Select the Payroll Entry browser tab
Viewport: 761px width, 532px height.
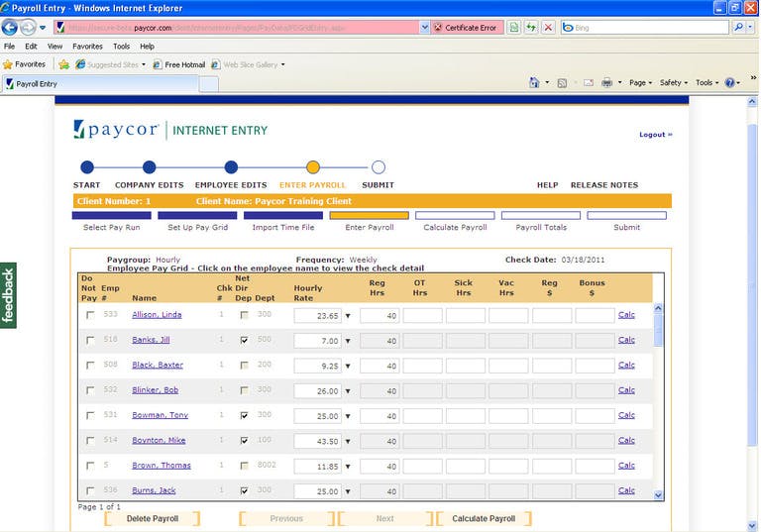(x=101, y=84)
